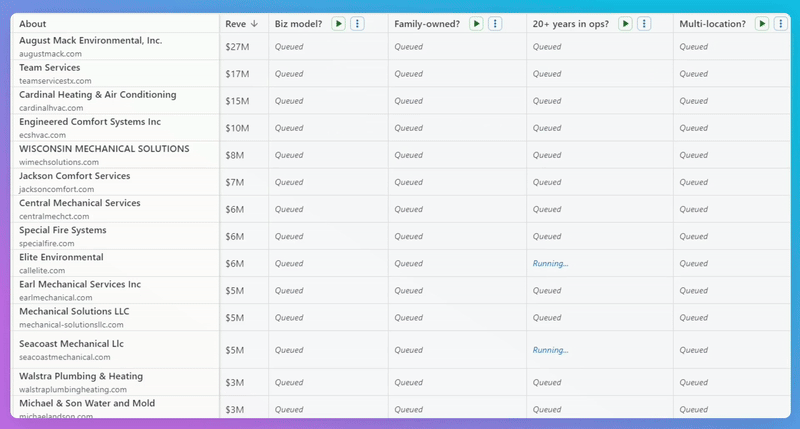Select Cardinal Heating & Air Conditioning name

tap(97, 94)
